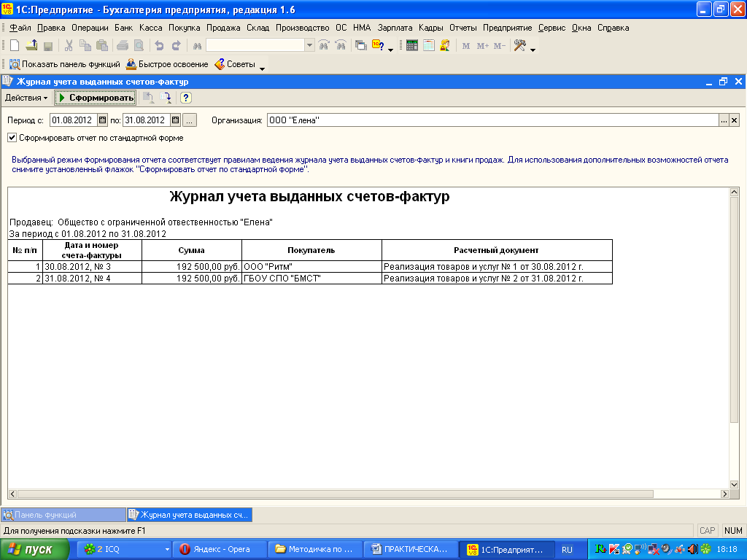The height and width of the screenshot is (560, 747).
Task: Click the windows list icon in toolbar
Action: tap(361, 46)
